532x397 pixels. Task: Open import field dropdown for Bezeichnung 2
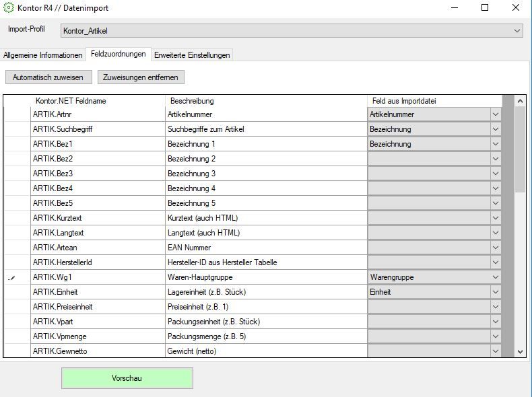(496, 159)
